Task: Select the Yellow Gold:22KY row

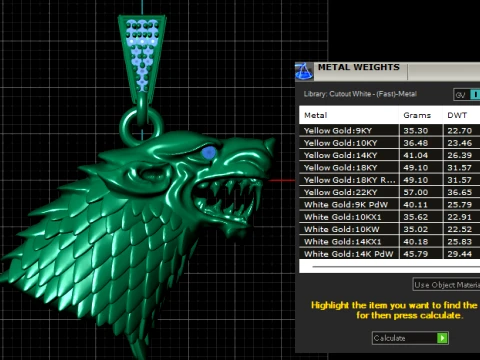Action: tap(390, 192)
